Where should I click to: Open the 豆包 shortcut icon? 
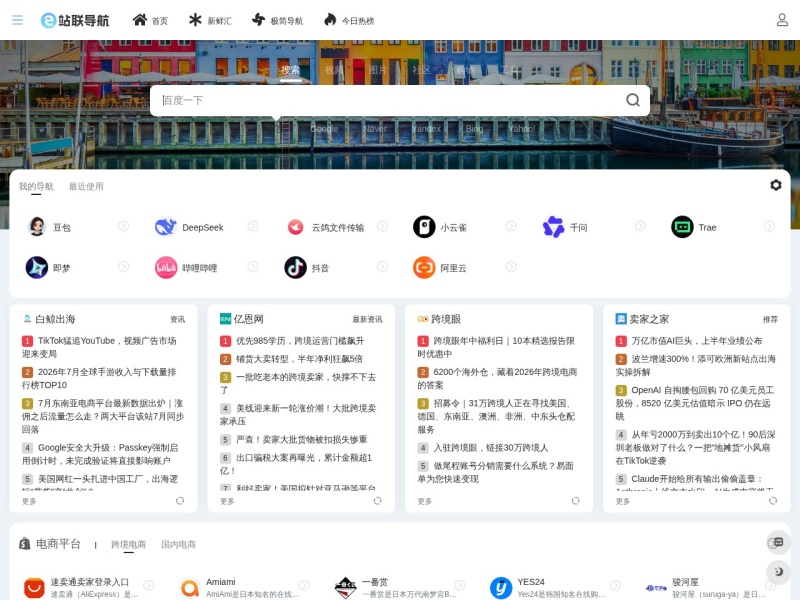(37, 227)
